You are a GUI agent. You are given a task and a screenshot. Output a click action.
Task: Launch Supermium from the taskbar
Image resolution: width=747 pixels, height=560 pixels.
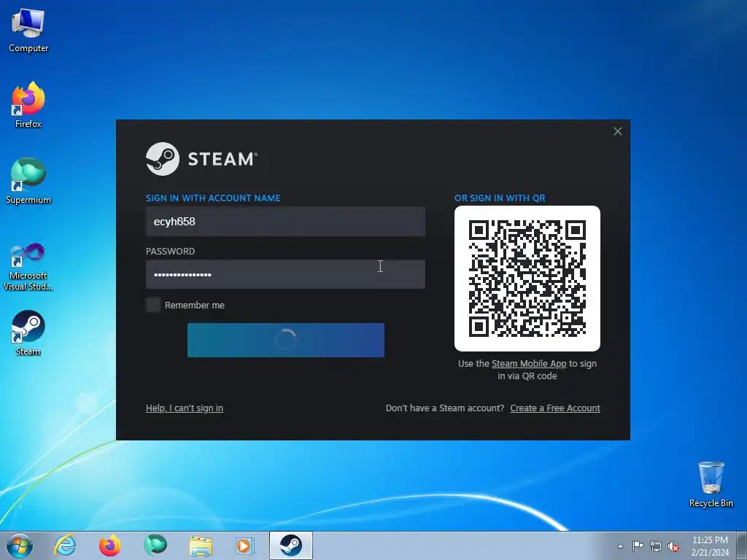coord(155,545)
